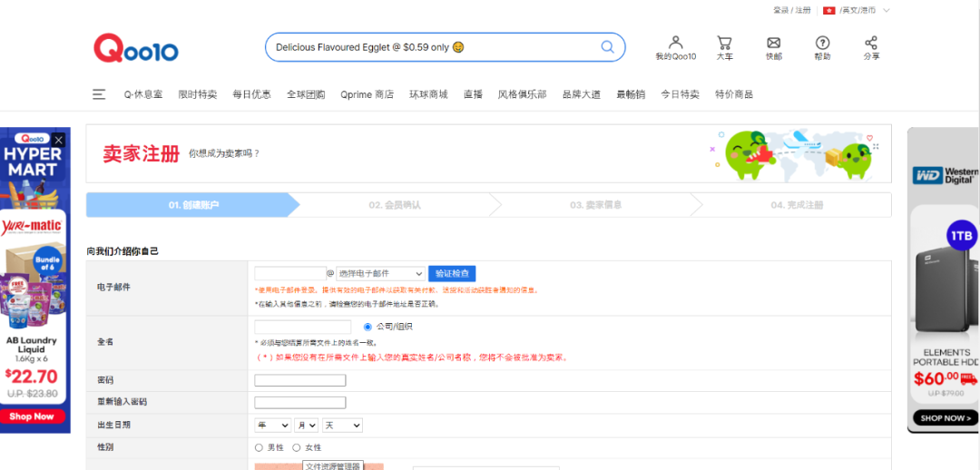
Task: Open 风格俱乐部 menu item
Action: pos(523,94)
